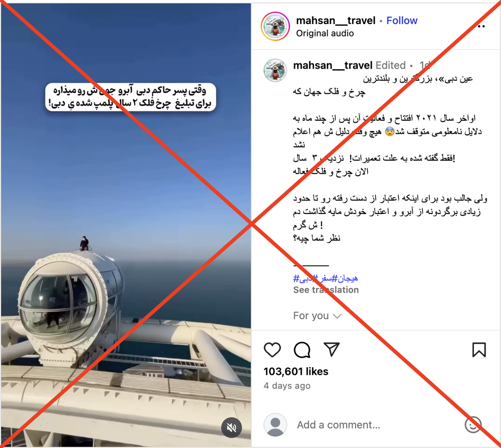Expand the For you comment sorting dropdown
Screen dimensions: 501x448
pos(317,316)
